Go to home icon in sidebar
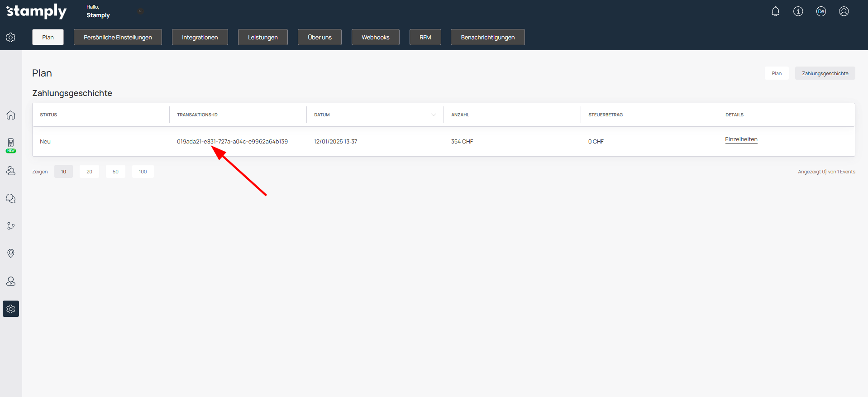 11,115
